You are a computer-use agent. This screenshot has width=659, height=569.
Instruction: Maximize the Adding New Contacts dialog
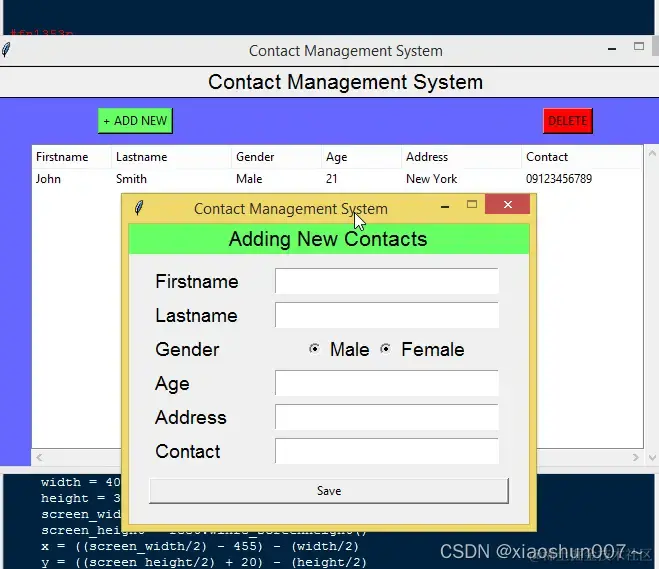472,204
